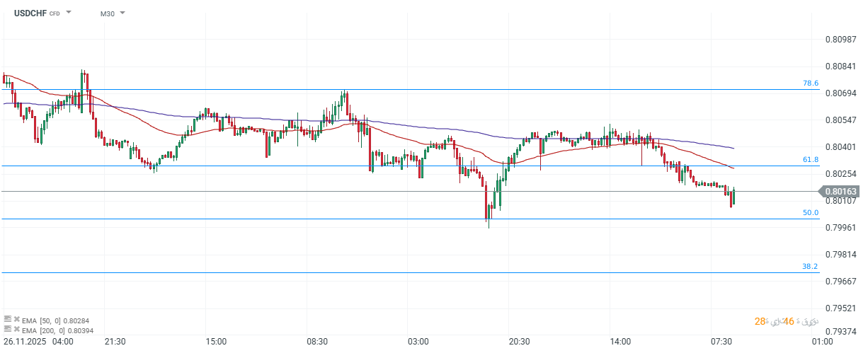Open the M30 timeframe dropdown arrow
The width and height of the screenshot is (868, 353).
(122, 13)
